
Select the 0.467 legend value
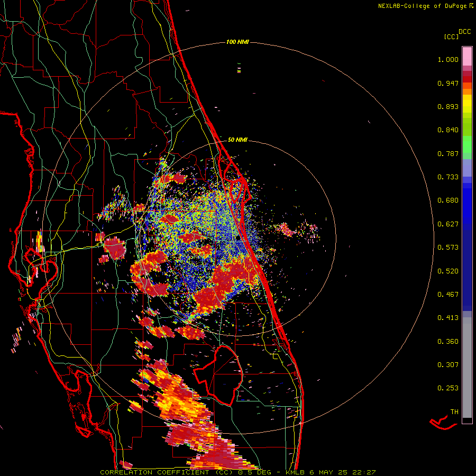point(448,295)
